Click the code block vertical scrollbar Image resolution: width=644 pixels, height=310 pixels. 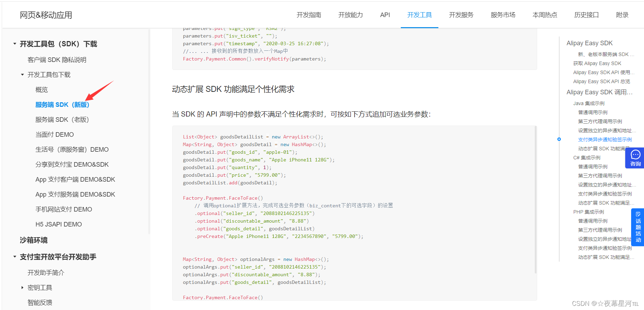click(535, 200)
